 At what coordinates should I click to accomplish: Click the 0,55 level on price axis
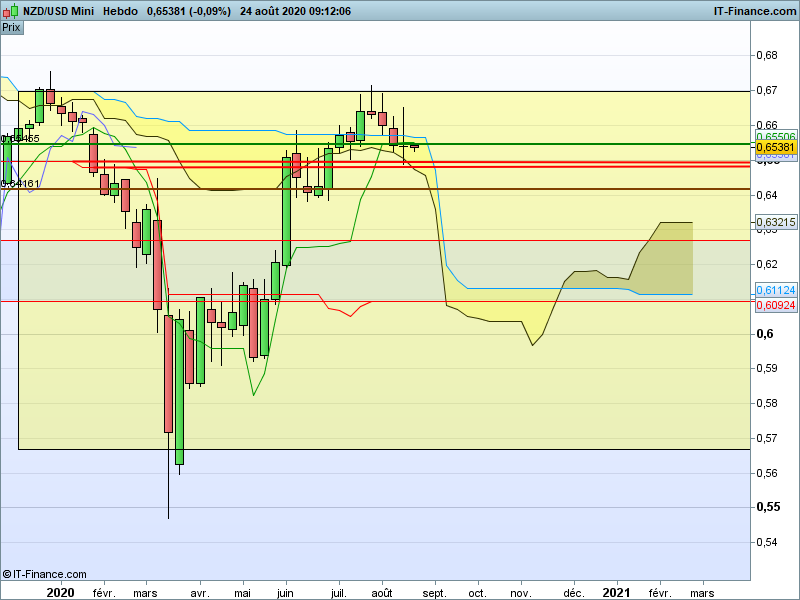click(767, 507)
